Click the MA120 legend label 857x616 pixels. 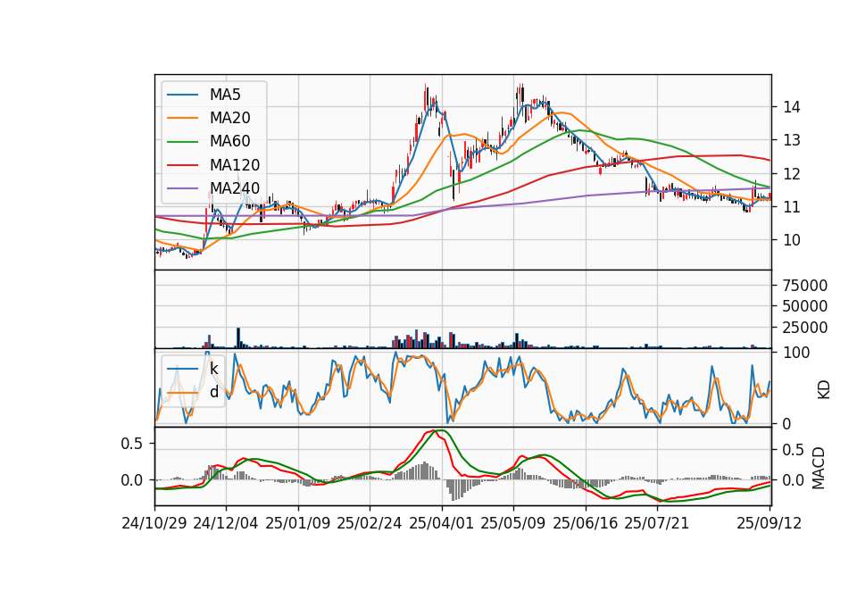coord(235,165)
